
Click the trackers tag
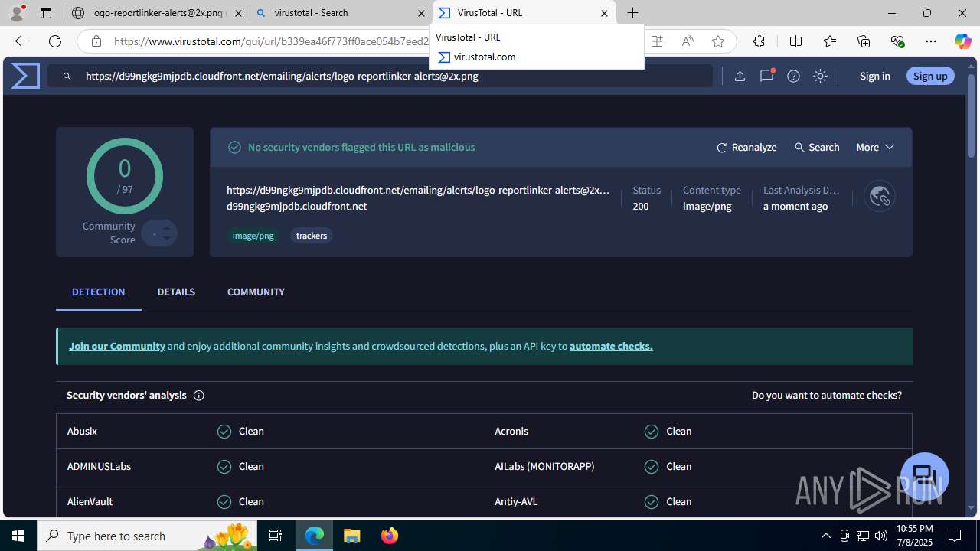coord(312,236)
